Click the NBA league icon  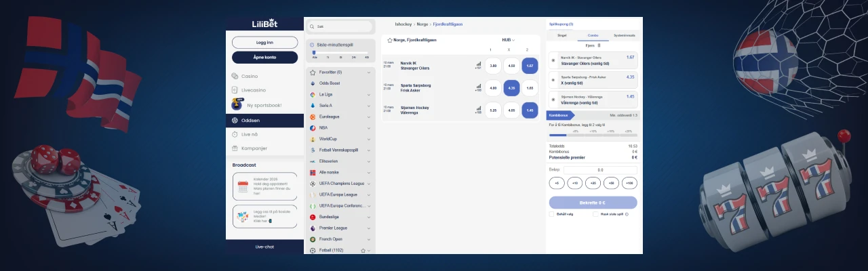click(313, 127)
